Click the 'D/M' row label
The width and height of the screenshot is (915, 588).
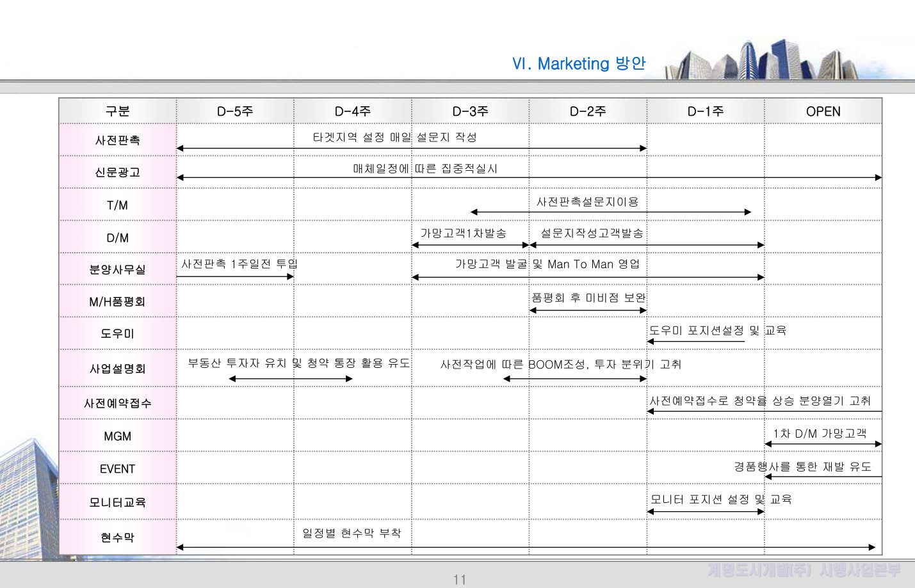tap(118, 238)
